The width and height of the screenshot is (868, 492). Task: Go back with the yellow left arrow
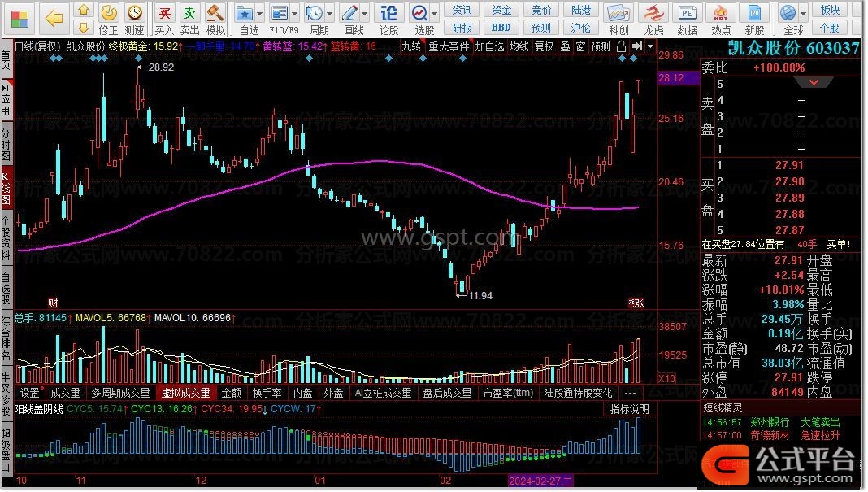pyautogui.click(x=54, y=18)
